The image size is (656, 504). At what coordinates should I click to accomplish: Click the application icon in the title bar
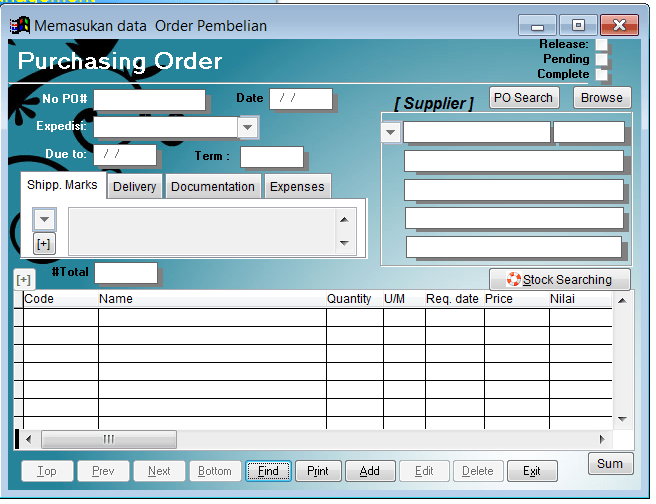pos(20,26)
